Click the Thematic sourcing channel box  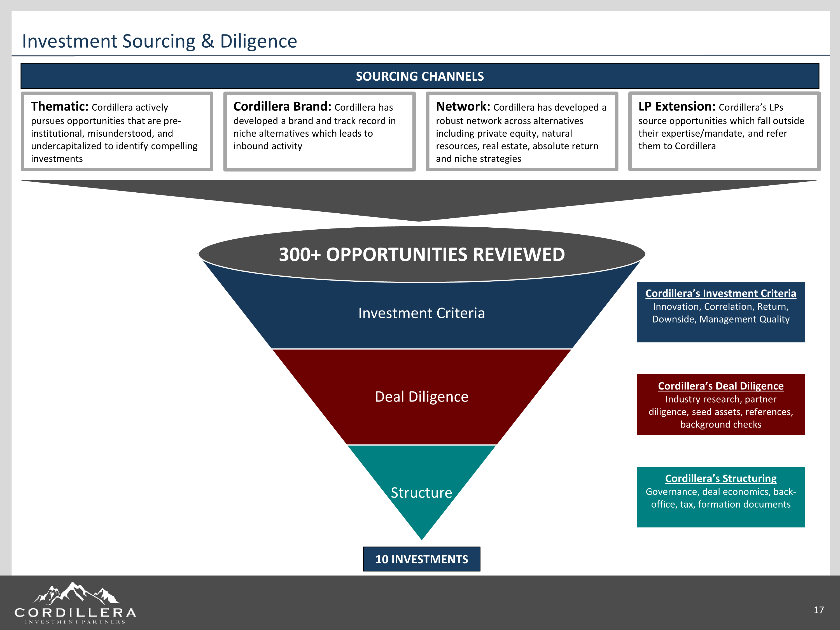117,131
